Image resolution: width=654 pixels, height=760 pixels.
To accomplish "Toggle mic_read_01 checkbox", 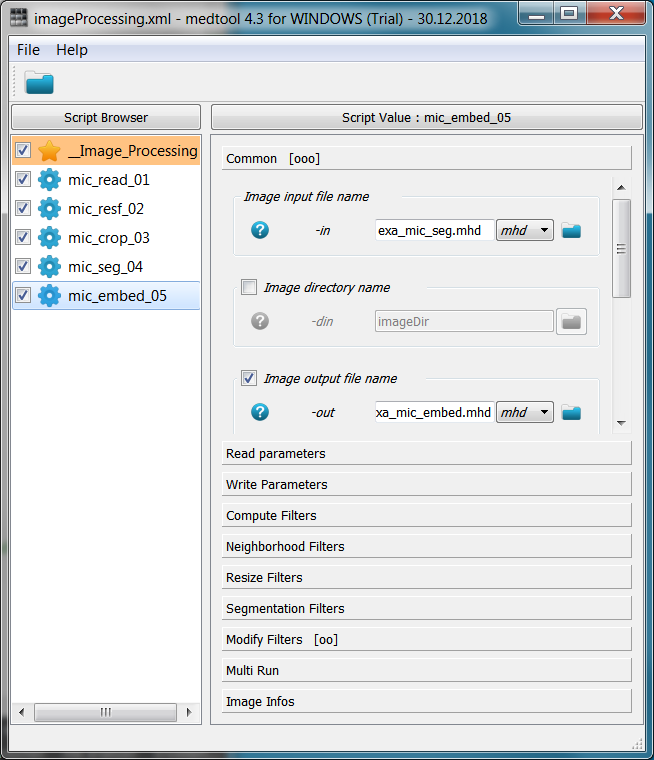I will [23, 179].
